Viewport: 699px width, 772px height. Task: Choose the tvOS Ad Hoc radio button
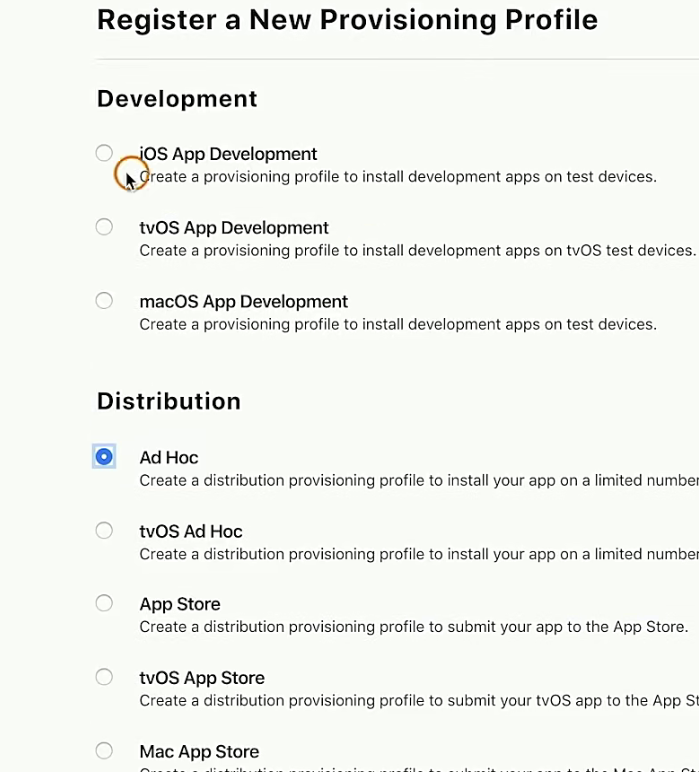pyautogui.click(x=104, y=531)
